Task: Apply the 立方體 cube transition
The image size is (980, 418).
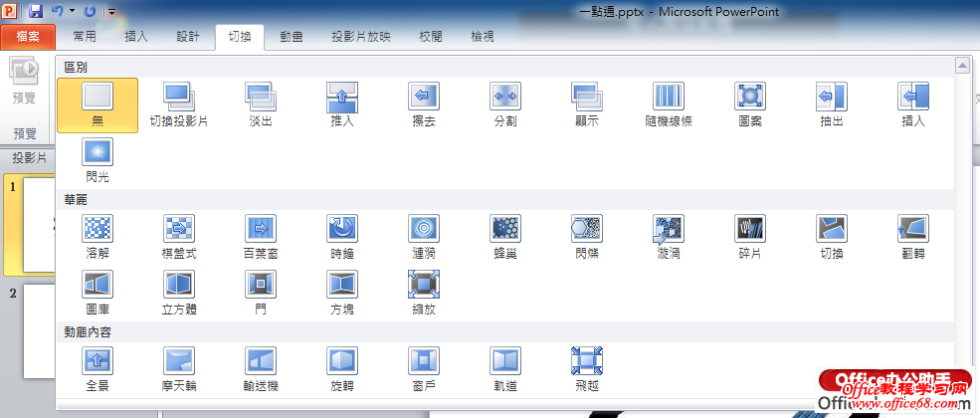Action: coord(179,293)
